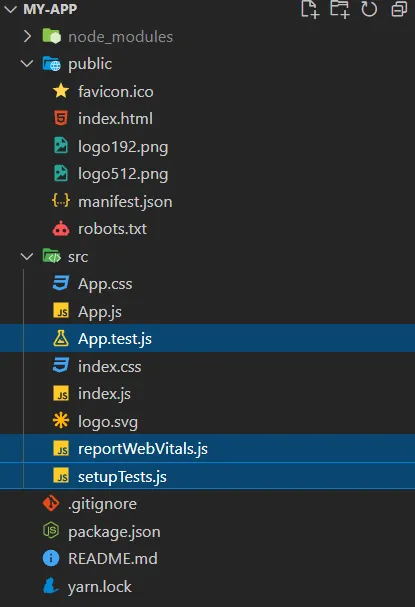Image resolution: width=415 pixels, height=607 pixels.
Task: Select the public folder name
Action: 90,64
